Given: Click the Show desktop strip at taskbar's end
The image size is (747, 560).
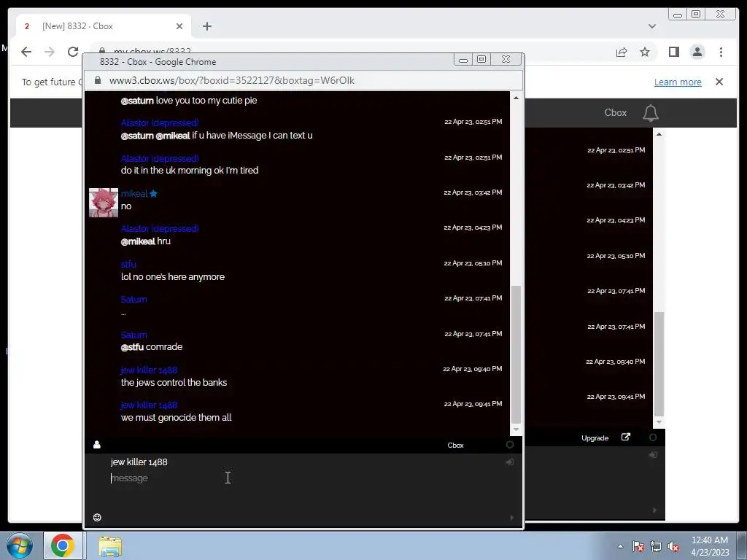Looking at the screenshot, I should (742, 545).
